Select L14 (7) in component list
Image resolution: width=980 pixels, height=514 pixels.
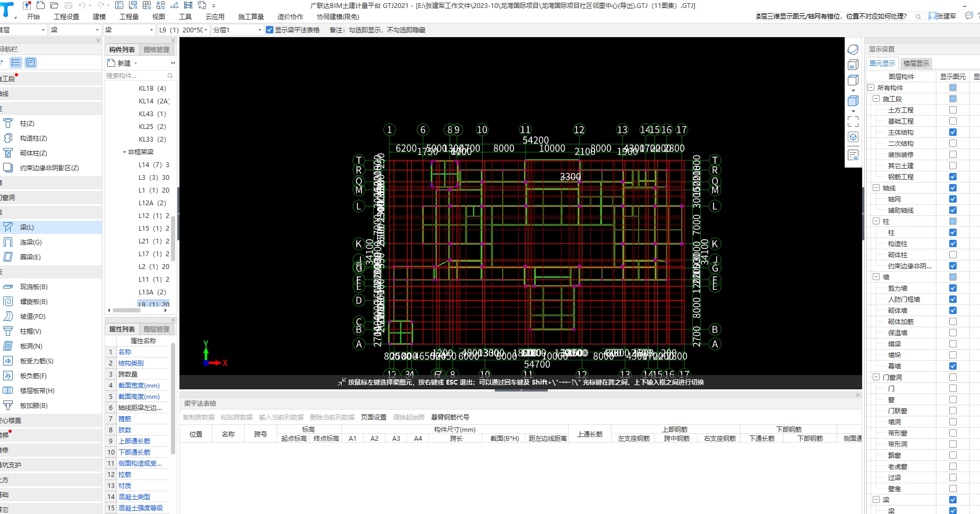154,165
